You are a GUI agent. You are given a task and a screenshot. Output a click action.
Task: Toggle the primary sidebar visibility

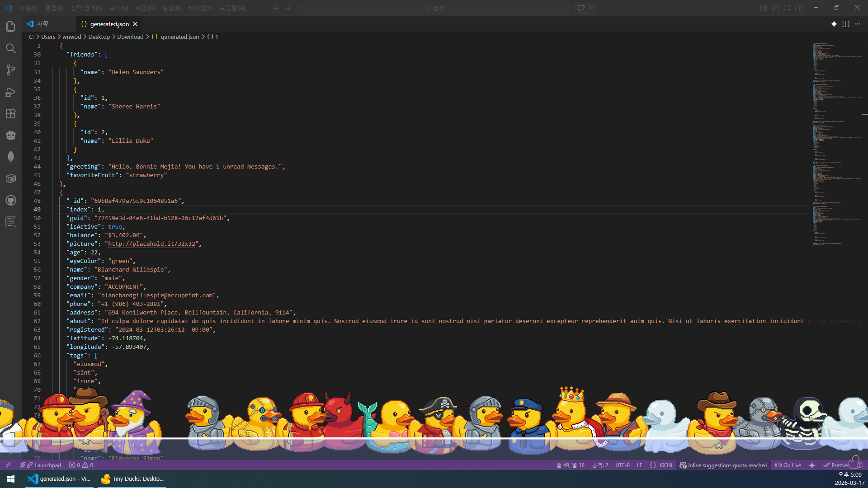click(x=775, y=8)
